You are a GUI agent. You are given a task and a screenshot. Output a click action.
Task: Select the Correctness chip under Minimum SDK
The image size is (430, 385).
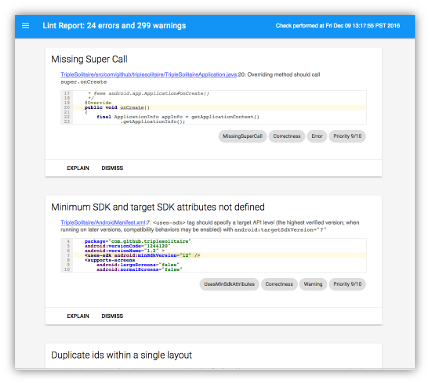(279, 284)
